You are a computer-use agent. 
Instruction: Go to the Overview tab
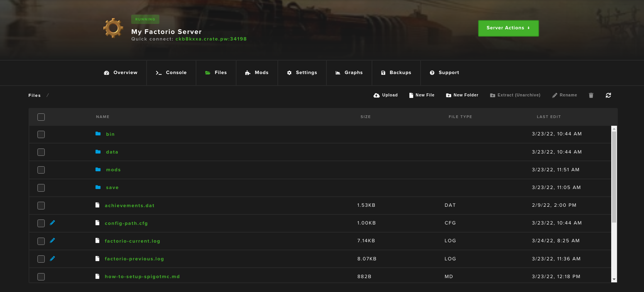pos(121,73)
